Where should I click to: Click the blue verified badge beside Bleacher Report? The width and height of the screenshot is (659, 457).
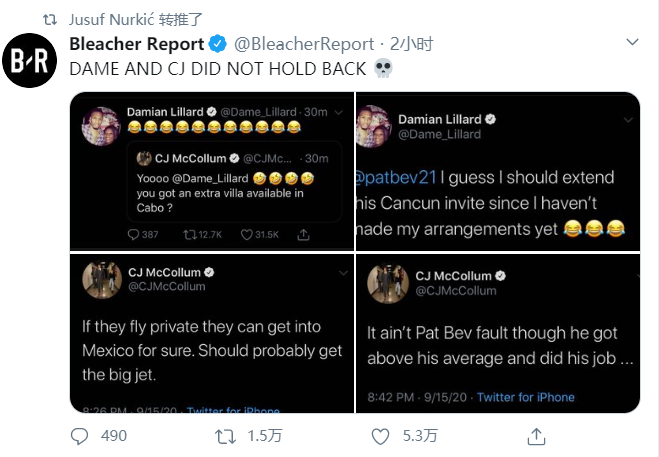(218, 44)
